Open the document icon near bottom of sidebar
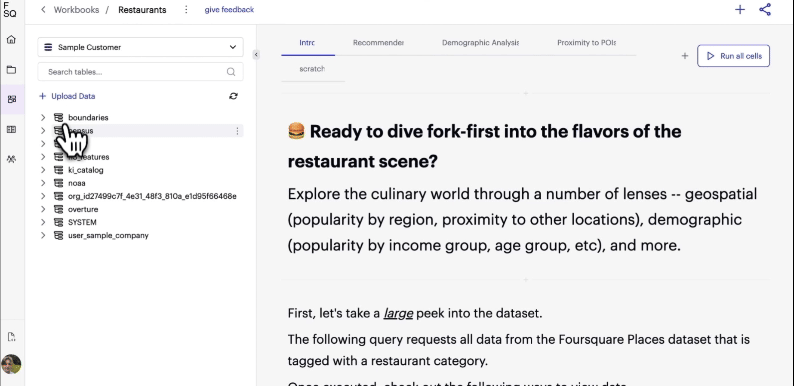The height and width of the screenshot is (386, 794). (11, 337)
